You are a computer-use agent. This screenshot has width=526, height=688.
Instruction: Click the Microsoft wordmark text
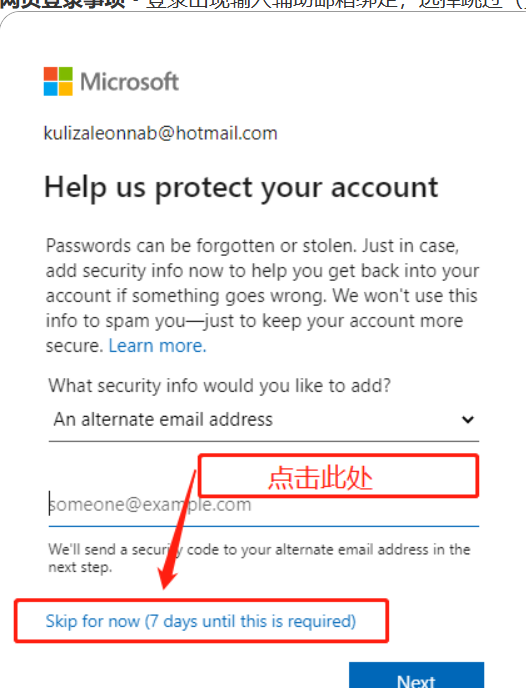(x=129, y=82)
